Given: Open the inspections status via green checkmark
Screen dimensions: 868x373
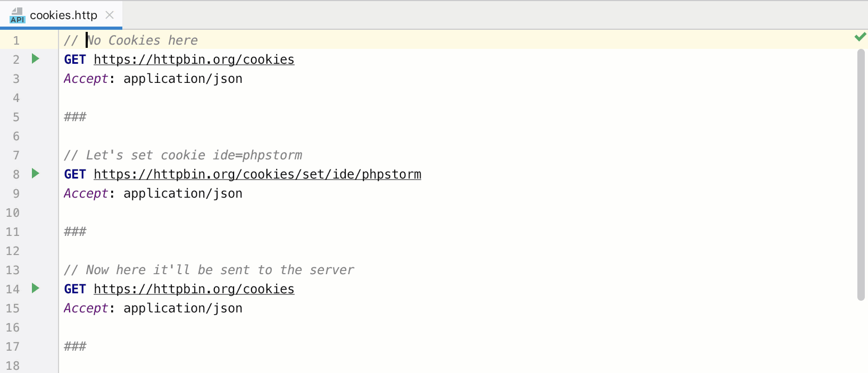Looking at the screenshot, I should [x=859, y=37].
